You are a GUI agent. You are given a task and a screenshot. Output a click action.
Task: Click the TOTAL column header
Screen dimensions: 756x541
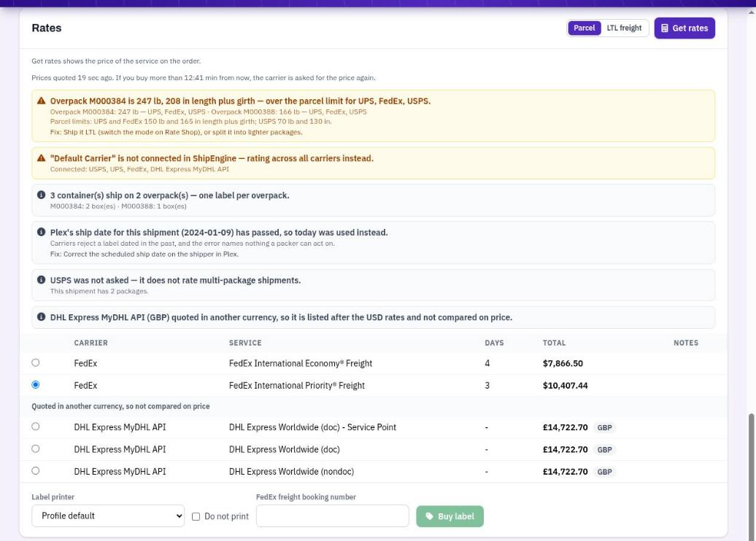554,343
